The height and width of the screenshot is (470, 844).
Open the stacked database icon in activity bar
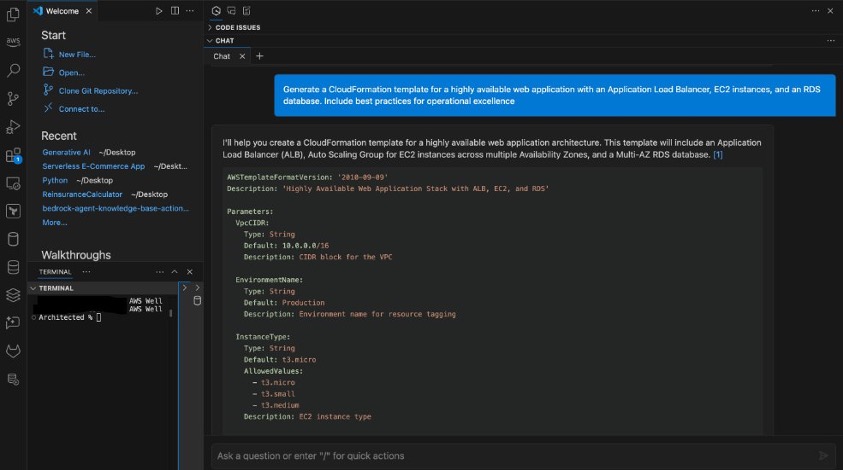click(13, 267)
